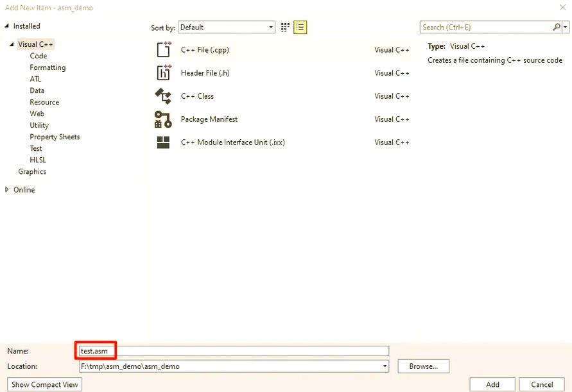Click the Cancel button
This screenshot has height=392, width=572.
pos(542,384)
